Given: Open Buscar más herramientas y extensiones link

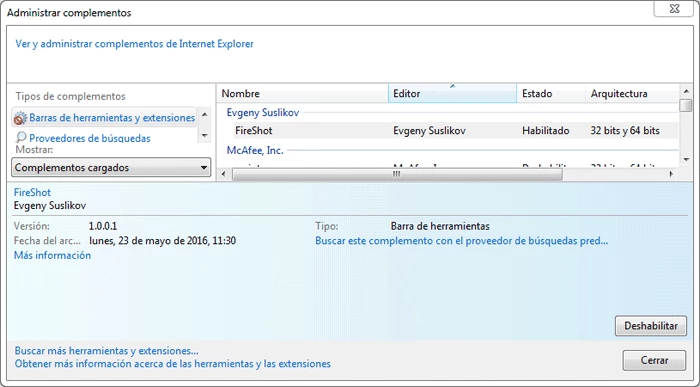Looking at the screenshot, I should [106, 351].
